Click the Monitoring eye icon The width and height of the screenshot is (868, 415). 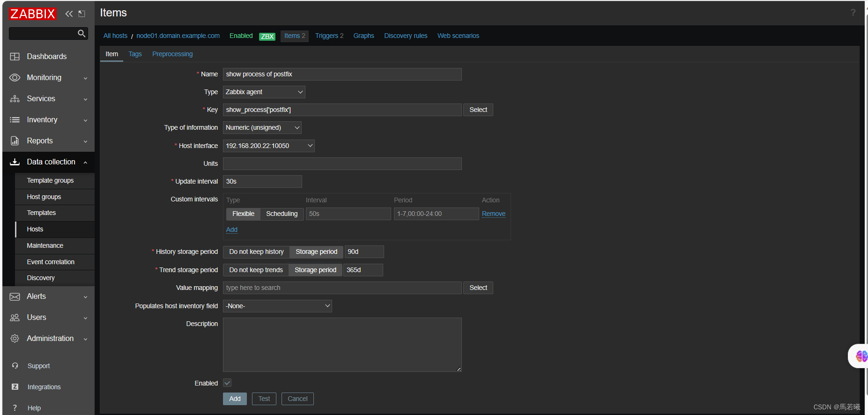(x=15, y=77)
